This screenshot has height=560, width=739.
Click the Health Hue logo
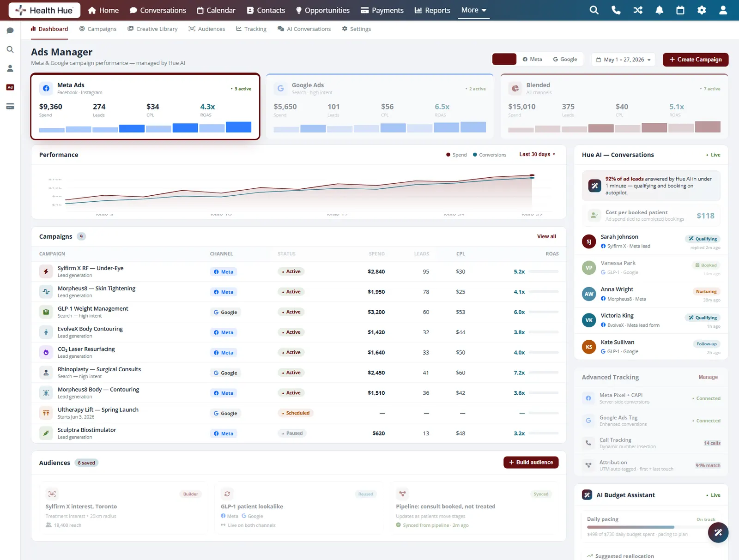click(x=44, y=10)
